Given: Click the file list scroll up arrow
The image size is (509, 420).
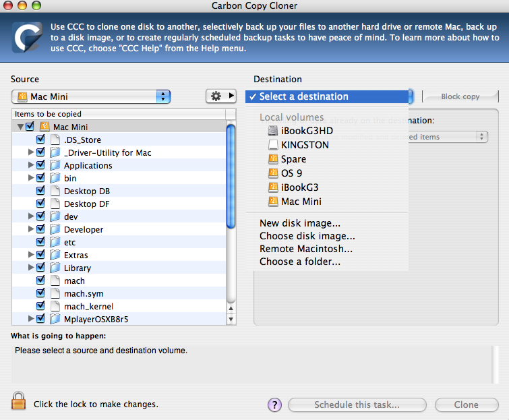Looking at the screenshot, I should coord(231,308).
